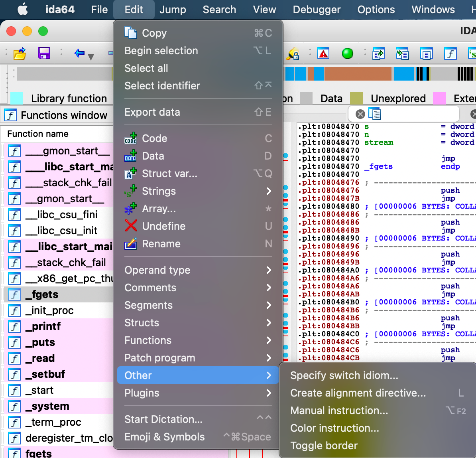The height and width of the screenshot is (458, 476).
Task: Choose Start Dictation... menu item
Action: [198, 419]
